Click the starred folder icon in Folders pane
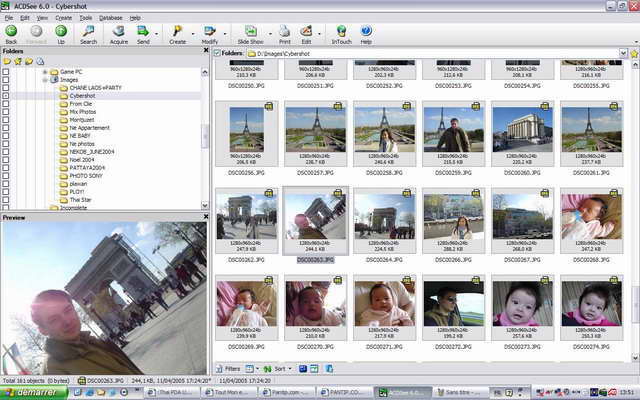This screenshot has width=640, height=400. [18, 62]
